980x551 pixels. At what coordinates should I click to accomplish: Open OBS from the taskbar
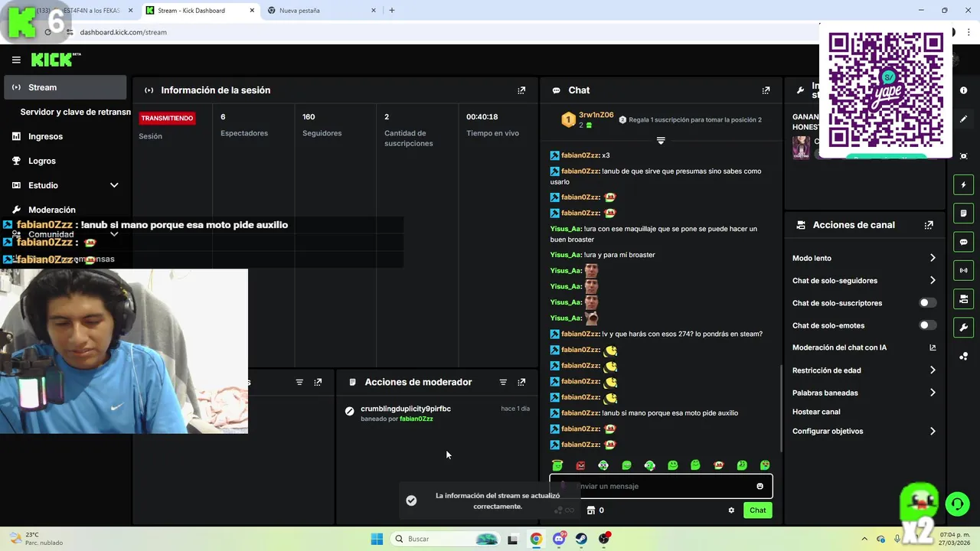[x=604, y=539]
